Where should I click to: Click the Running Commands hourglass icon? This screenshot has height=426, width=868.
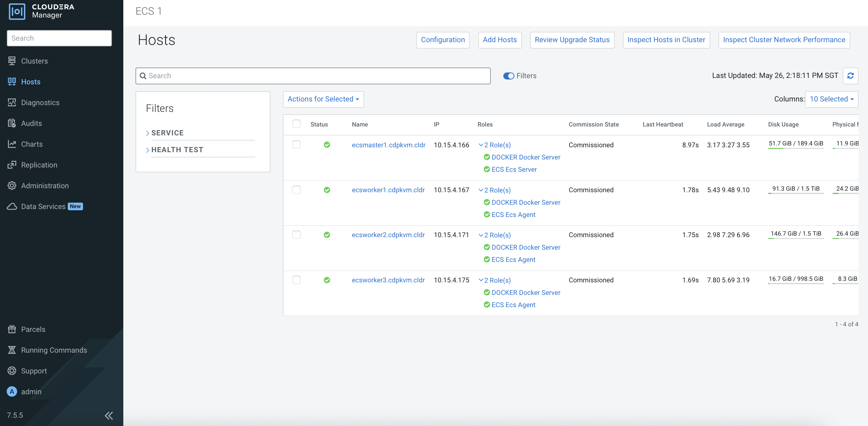(x=12, y=350)
